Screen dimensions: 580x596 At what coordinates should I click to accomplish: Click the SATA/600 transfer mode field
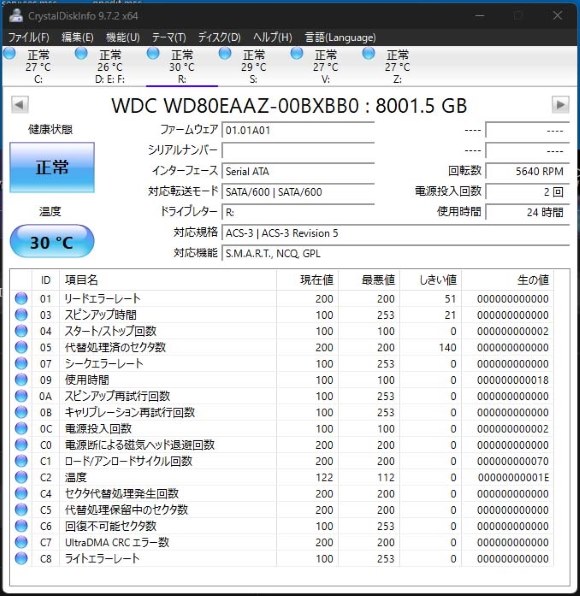point(298,192)
